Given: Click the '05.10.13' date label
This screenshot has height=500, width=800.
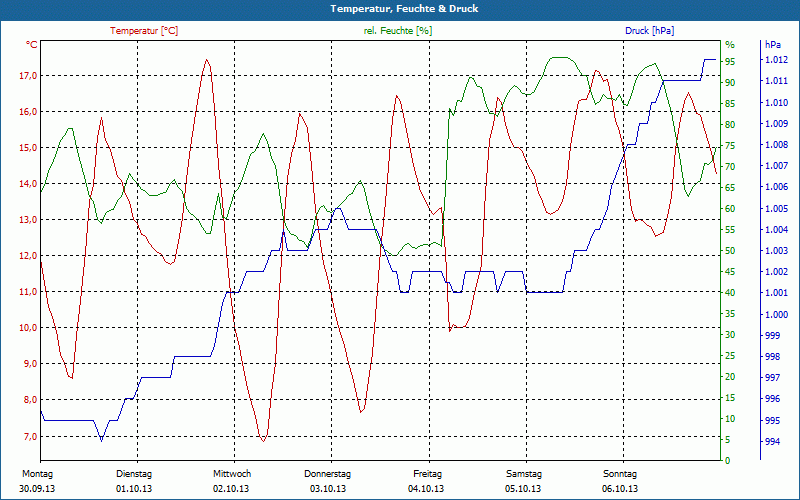Looking at the screenshot, I should point(523,489).
